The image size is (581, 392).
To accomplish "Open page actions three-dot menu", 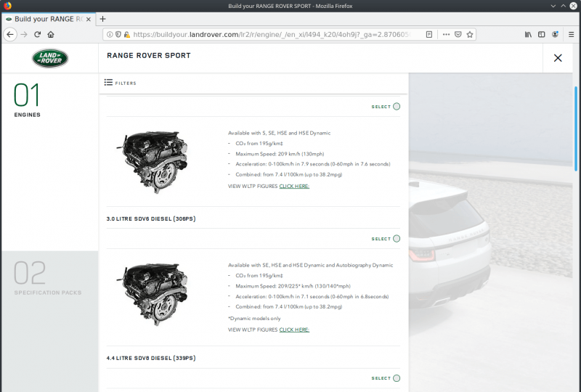I will point(446,34).
